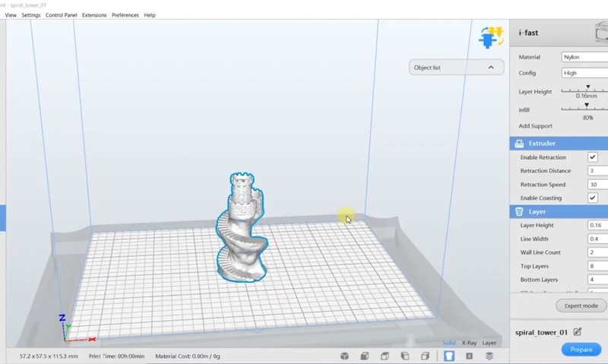Screen dimensions: 608x364
Task: Adjust the Infill slider handle
Action: pyautogui.click(x=586, y=106)
